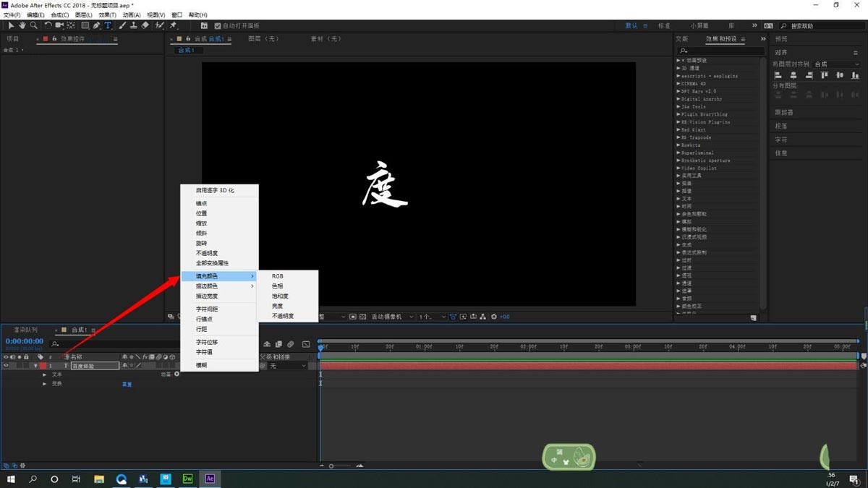Click the layer color swatch in the timeline
The image size is (868, 488).
coord(42,367)
